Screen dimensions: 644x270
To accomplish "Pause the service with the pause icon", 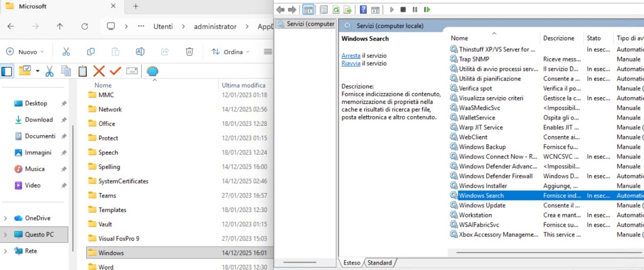I will (414, 9).
